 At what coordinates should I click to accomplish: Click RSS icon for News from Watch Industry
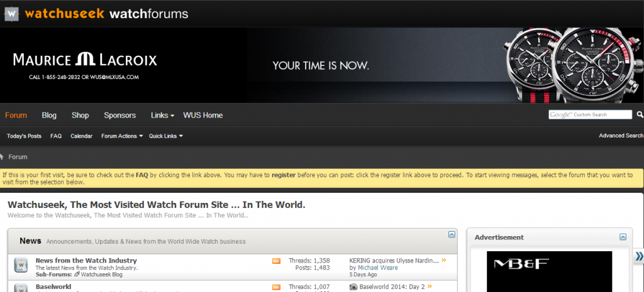tap(276, 261)
